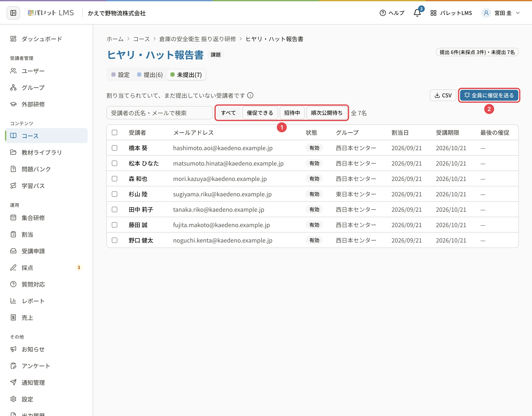Click the learner name/email search field
This screenshot has width=532, height=416.
160,113
